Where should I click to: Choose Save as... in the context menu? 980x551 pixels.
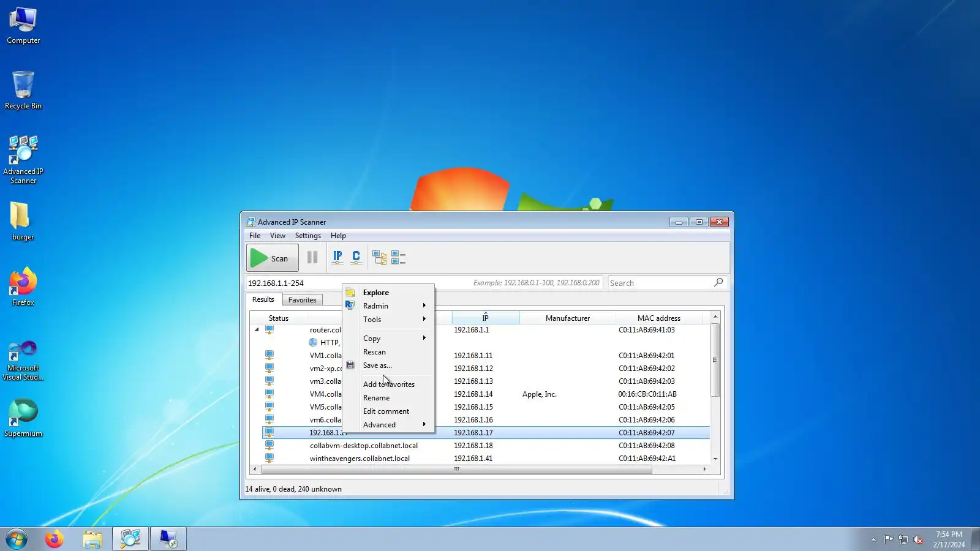[x=389, y=365]
